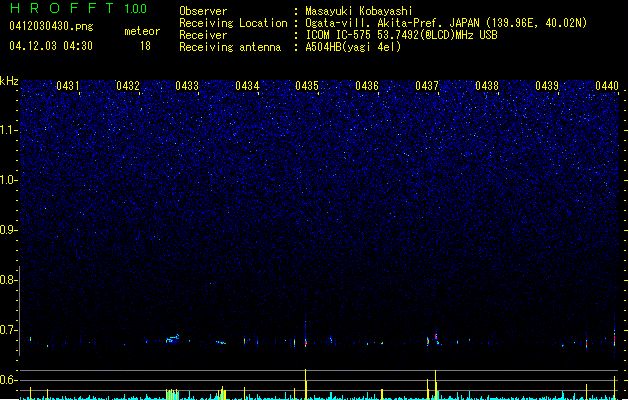The image size is (629, 400).
Task: Click the 0435 time marker
Action: pos(307,86)
